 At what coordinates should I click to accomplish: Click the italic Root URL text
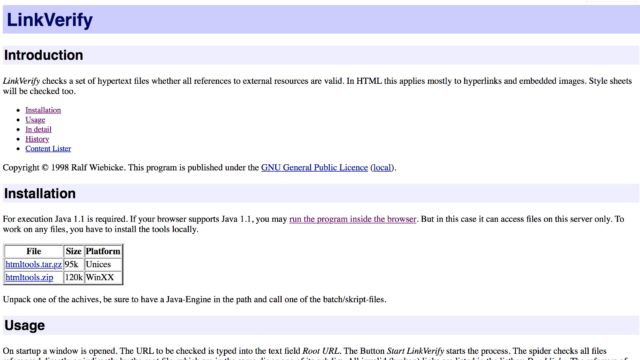(320, 351)
